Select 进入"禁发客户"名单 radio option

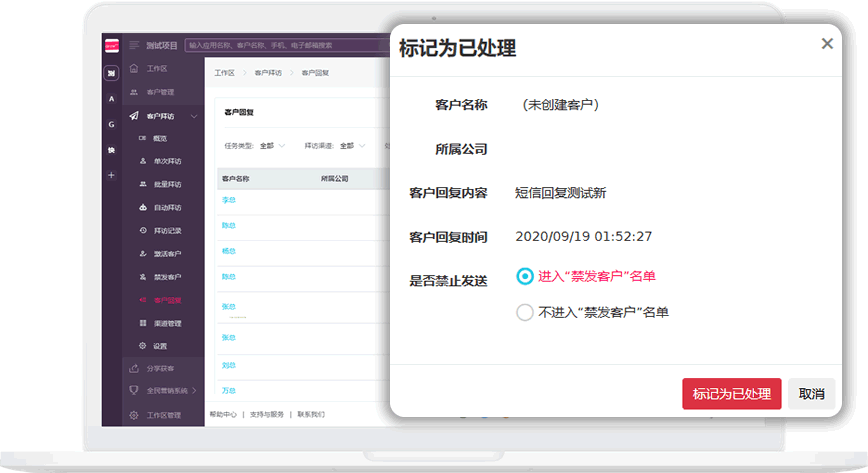click(525, 276)
